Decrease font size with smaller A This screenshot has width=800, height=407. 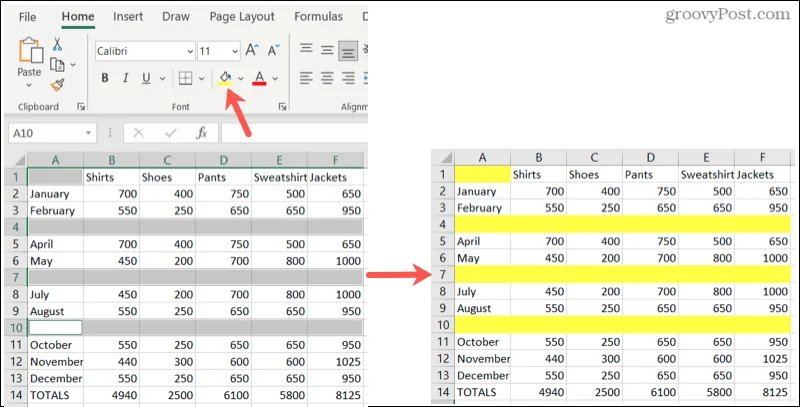[273, 50]
